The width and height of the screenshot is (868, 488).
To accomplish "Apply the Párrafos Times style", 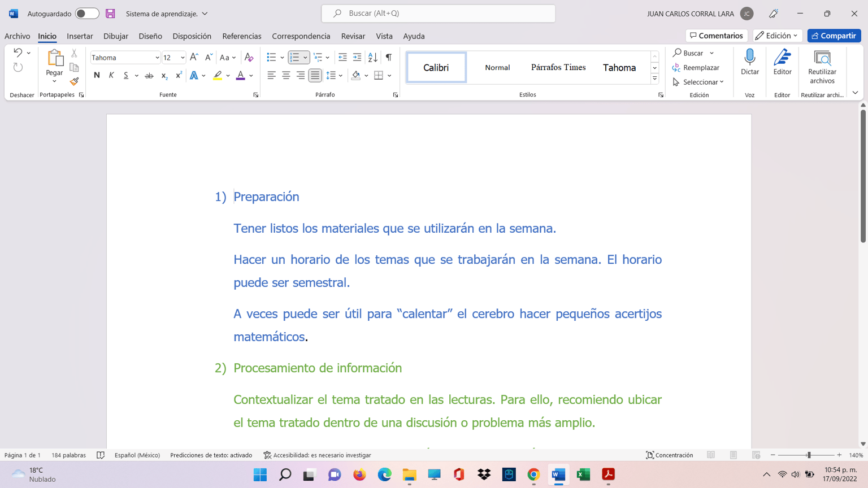I will pos(558,67).
